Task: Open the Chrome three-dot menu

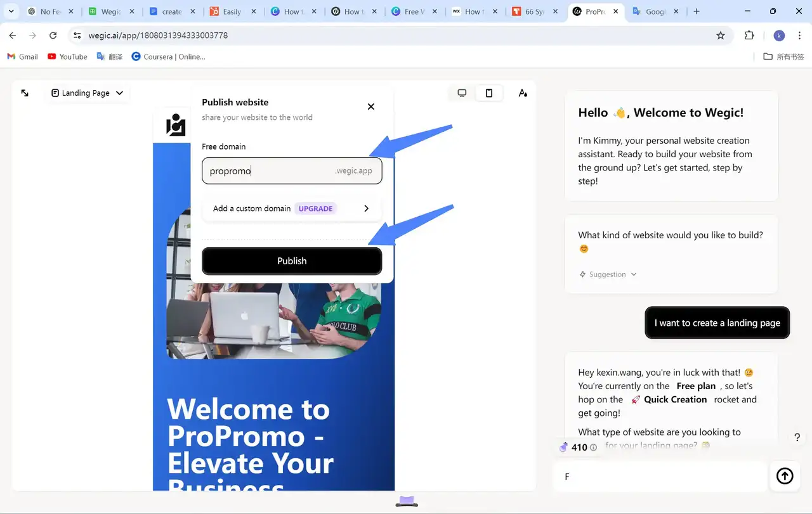Action: [x=799, y=35]
